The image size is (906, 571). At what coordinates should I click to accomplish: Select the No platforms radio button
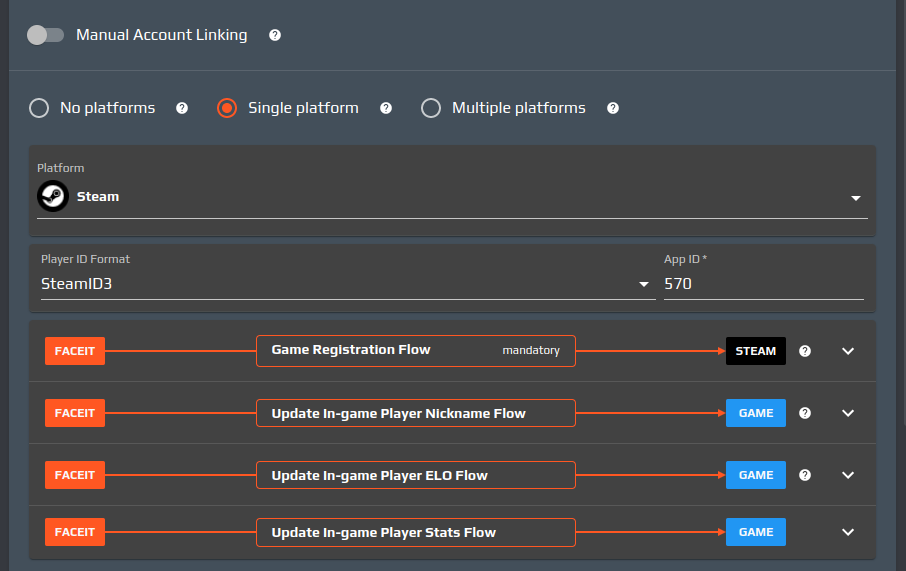39,108
